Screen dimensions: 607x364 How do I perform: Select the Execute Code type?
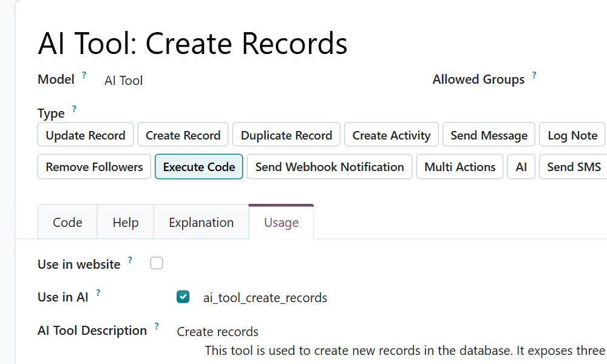point(199,167)
